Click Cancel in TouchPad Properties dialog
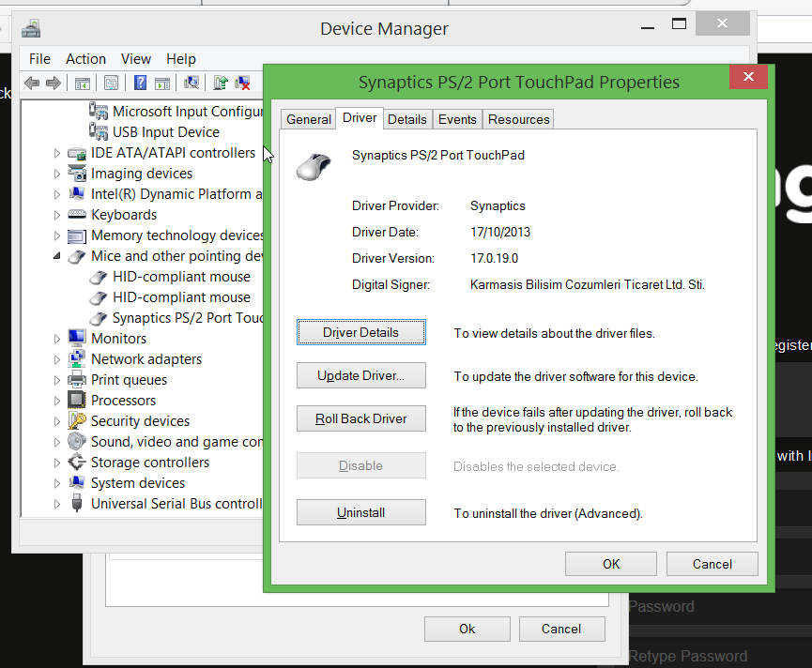 (x=712, y=564)
